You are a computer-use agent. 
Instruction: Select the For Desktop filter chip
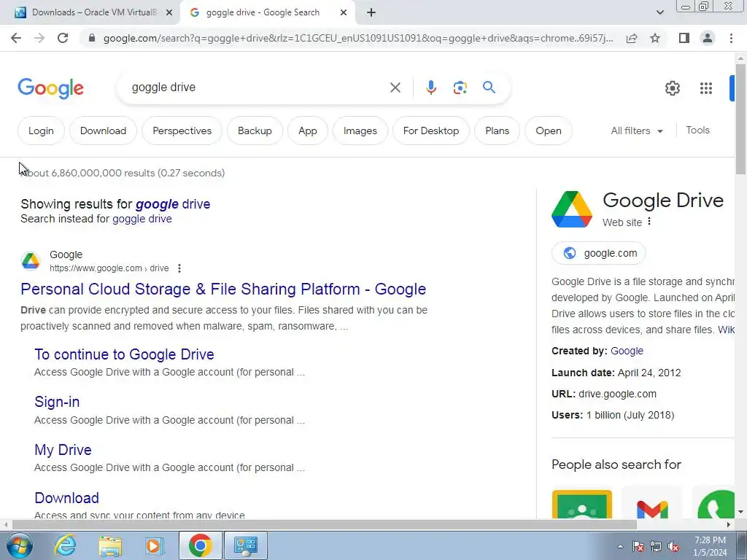click(431, 131)
